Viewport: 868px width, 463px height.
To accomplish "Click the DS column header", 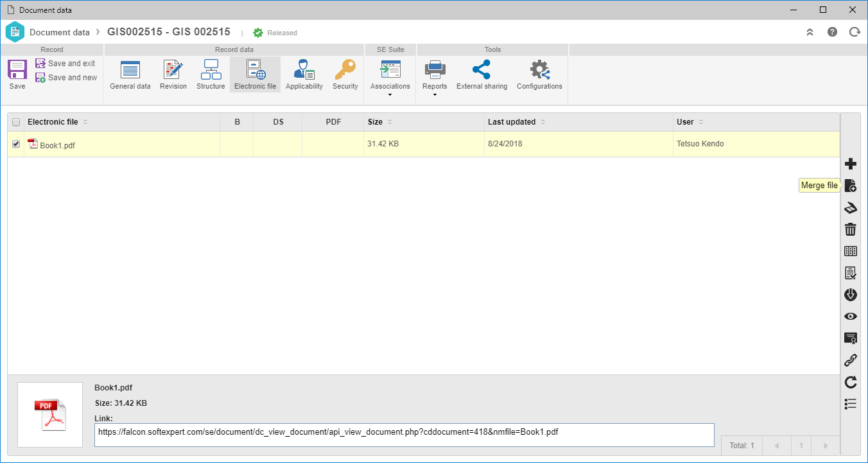I will 278,122.
